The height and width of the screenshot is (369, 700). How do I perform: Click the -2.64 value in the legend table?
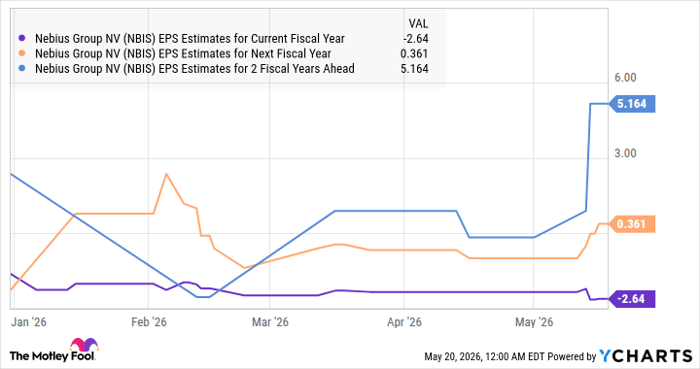click(416, 39)
